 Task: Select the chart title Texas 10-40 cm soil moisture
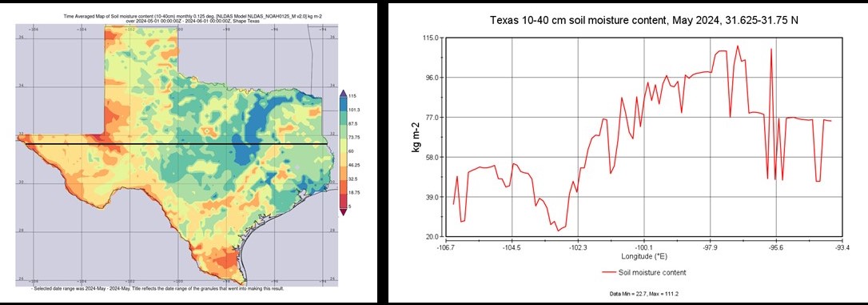click(x=643, y=21)
